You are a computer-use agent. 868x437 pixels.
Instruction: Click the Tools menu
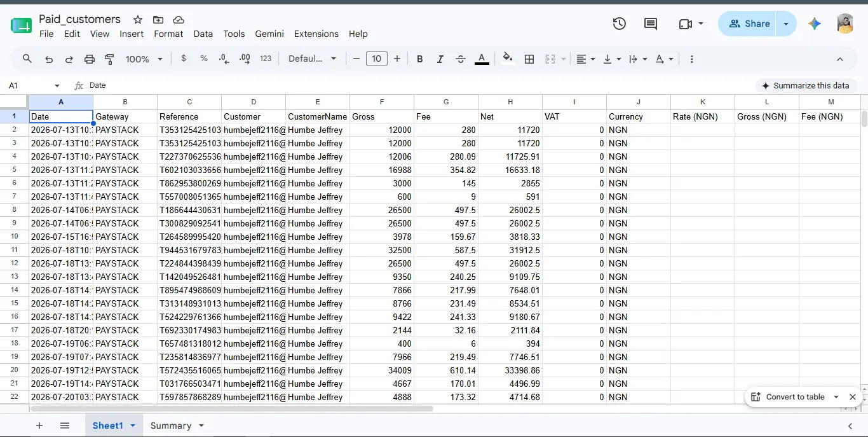point(234,34)
